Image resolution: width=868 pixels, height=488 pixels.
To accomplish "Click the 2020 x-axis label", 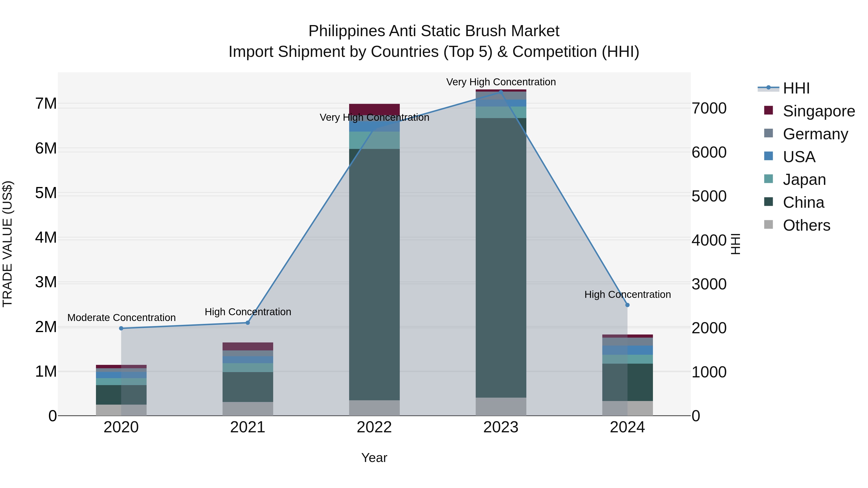I will pyautogui.click(x=121, y=427).
